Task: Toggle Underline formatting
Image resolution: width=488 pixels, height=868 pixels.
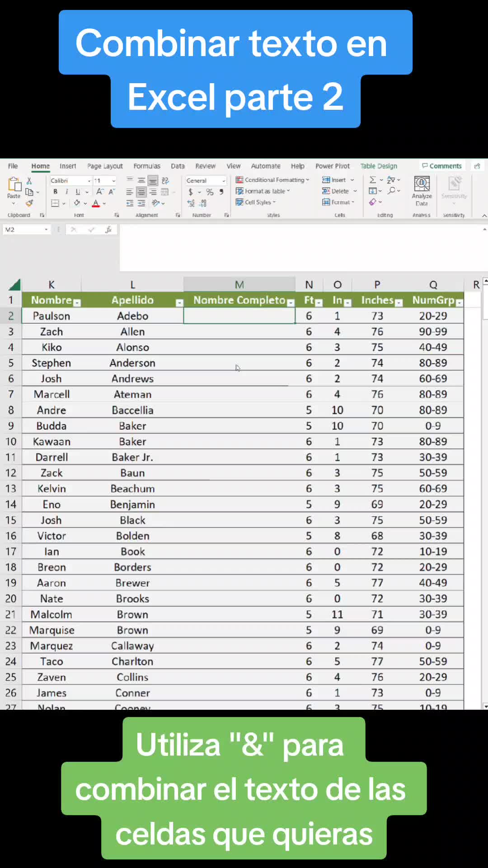Action: tap(78, 192)
